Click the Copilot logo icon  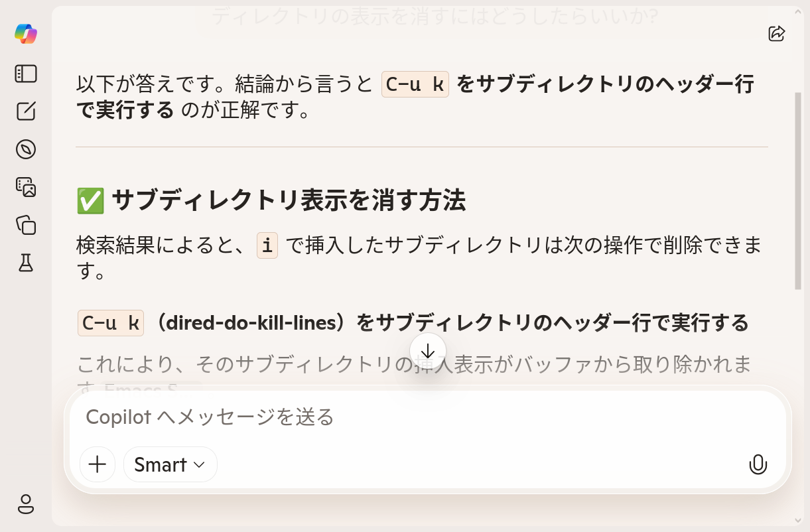coord(26,33)
